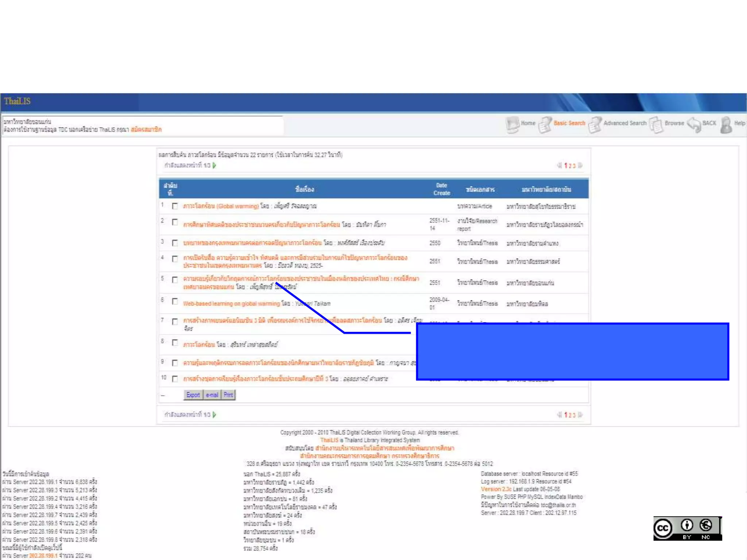Viewport: 747px width, 560px height.
Task: Open Basic Search from the pencil icon
Action: pyautogui.click(x=545, y=125)
